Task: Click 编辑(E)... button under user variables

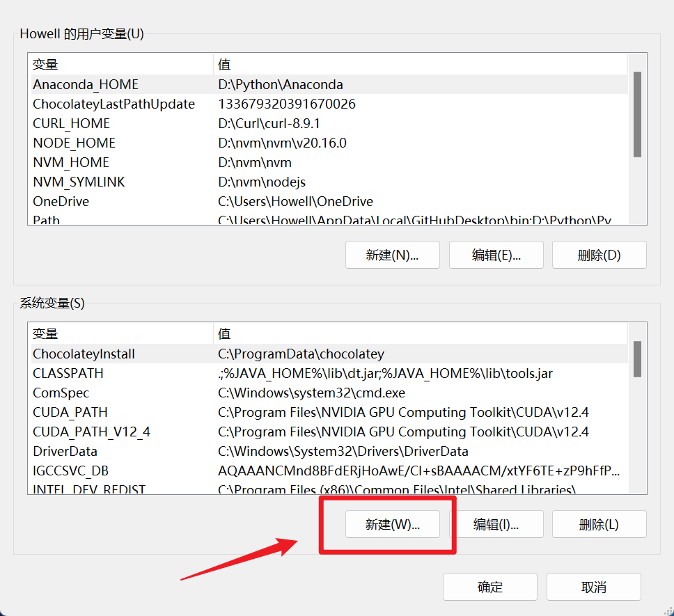Action: point(496,255)
